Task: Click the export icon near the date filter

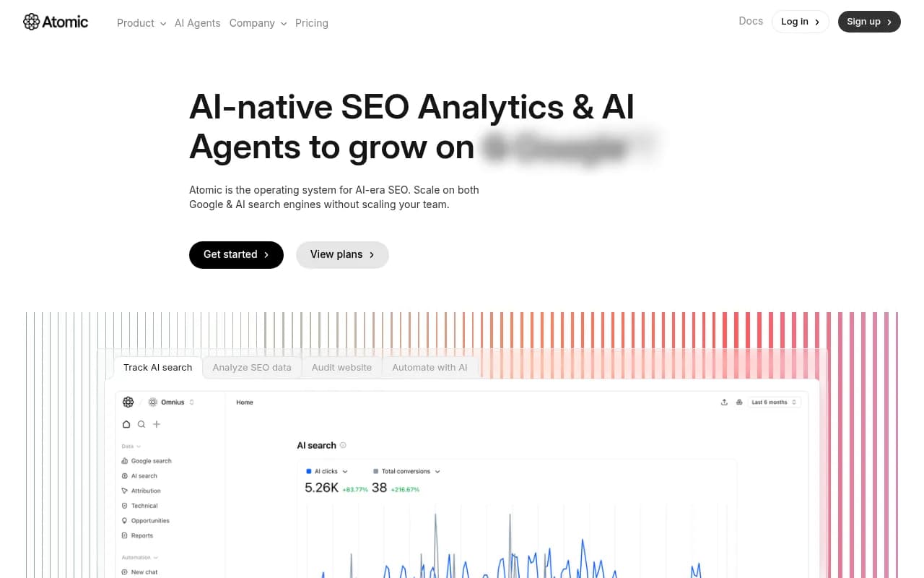Action: [725, 402]
